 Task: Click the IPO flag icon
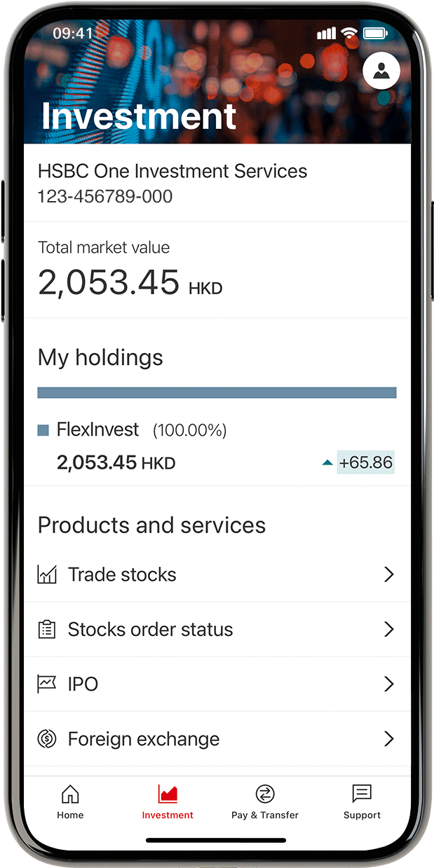tap(46, 684)
